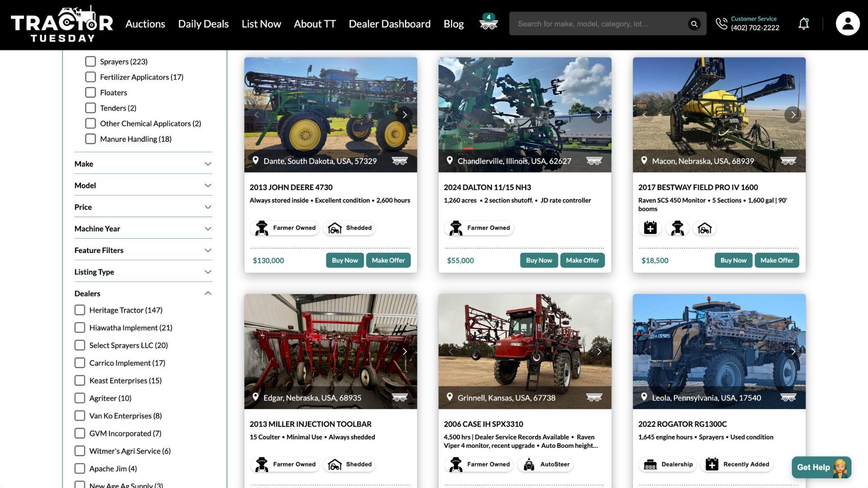
Task: Check Heritage Tractor (147) dealer
Action: click(80, 310)
